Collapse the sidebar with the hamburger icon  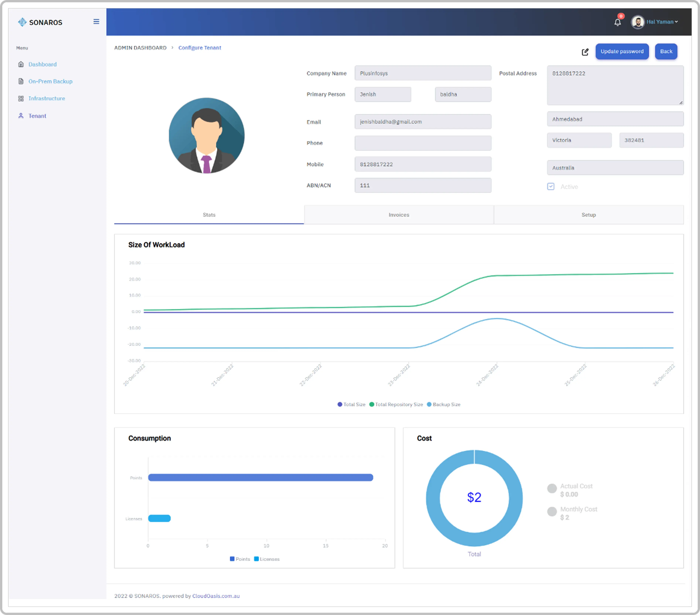[96, 21]
